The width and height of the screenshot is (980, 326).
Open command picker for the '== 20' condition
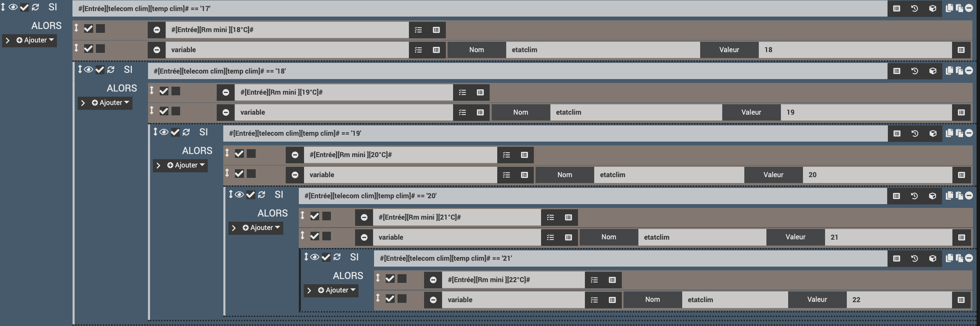pyautogui.click(x=897, y=196)
